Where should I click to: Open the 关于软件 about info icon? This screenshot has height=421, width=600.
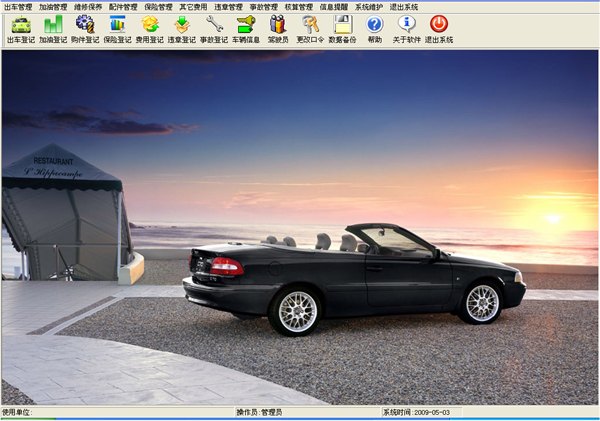[407, 29]
